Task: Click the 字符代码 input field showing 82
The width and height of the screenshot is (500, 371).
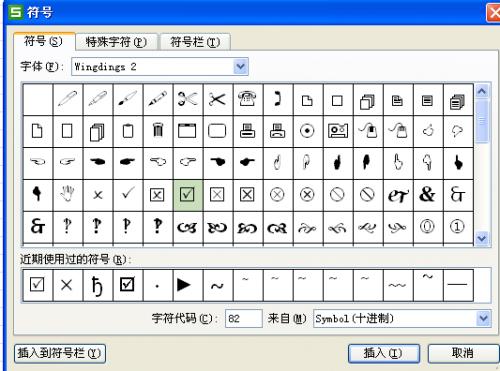Action: coord(244,319)
